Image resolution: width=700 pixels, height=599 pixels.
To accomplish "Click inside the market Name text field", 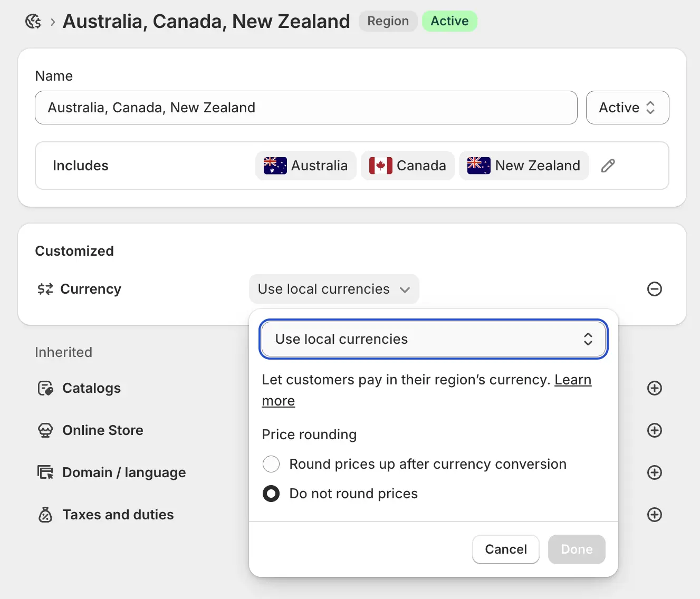I will click(305, 108).
